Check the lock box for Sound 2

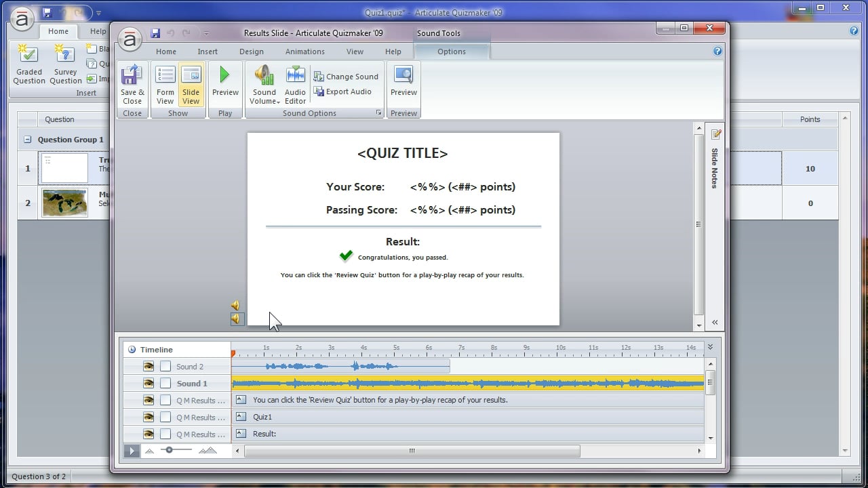tap(165, 366)
